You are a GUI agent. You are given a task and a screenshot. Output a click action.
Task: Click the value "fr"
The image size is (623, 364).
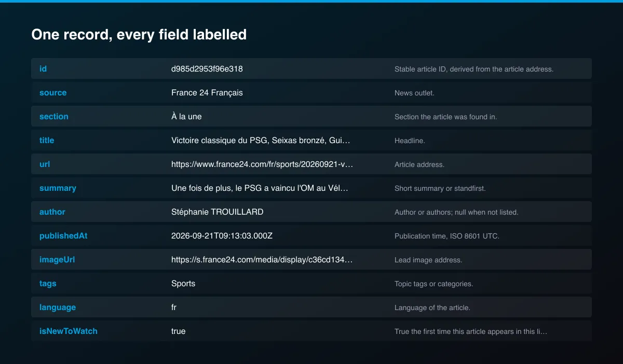click(174, 307)
